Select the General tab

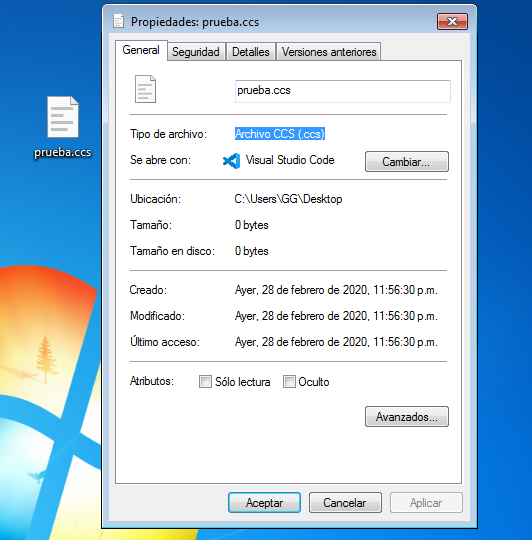click(141, 50)
